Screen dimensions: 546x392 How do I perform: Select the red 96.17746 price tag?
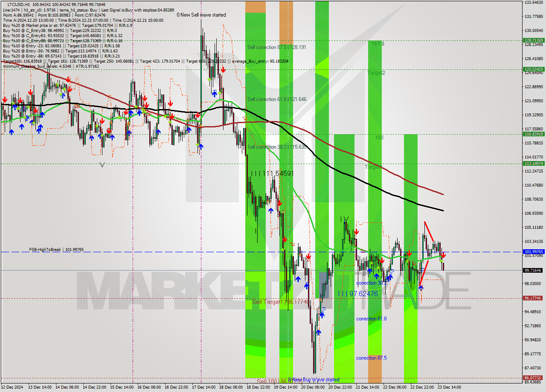coord(534,298)
